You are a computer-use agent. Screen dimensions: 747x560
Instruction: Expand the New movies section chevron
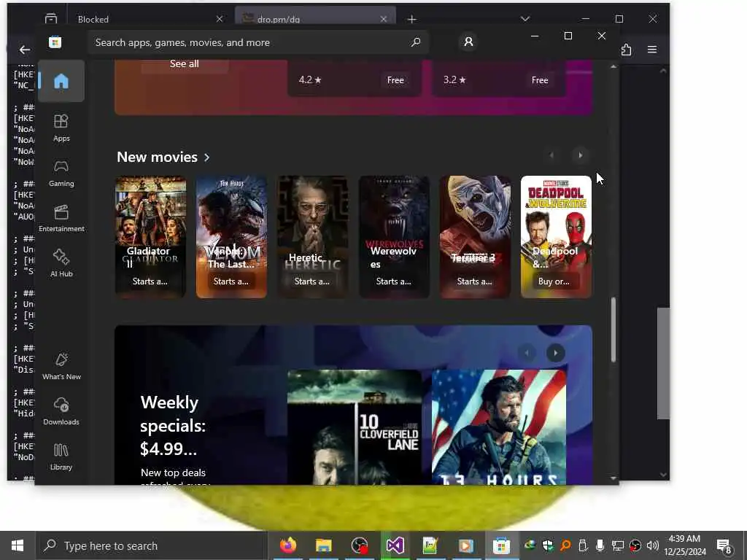[x=206, y=157]
